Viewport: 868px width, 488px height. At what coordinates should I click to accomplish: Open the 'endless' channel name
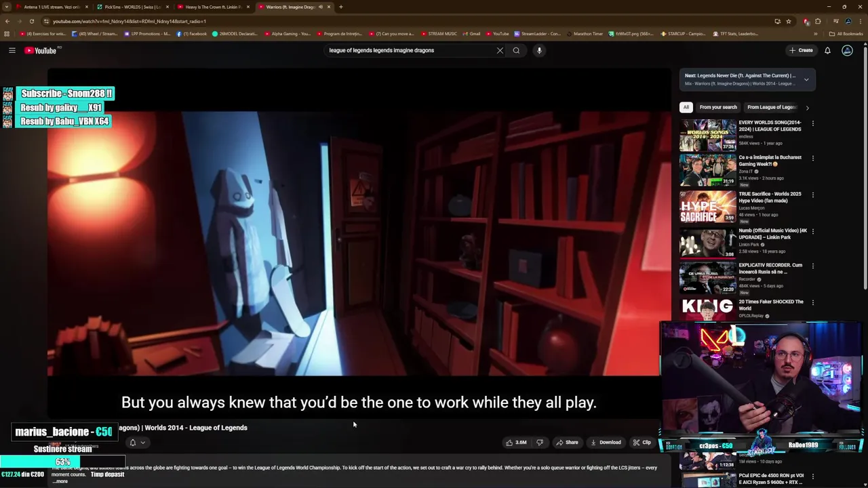tap(746, 136)
